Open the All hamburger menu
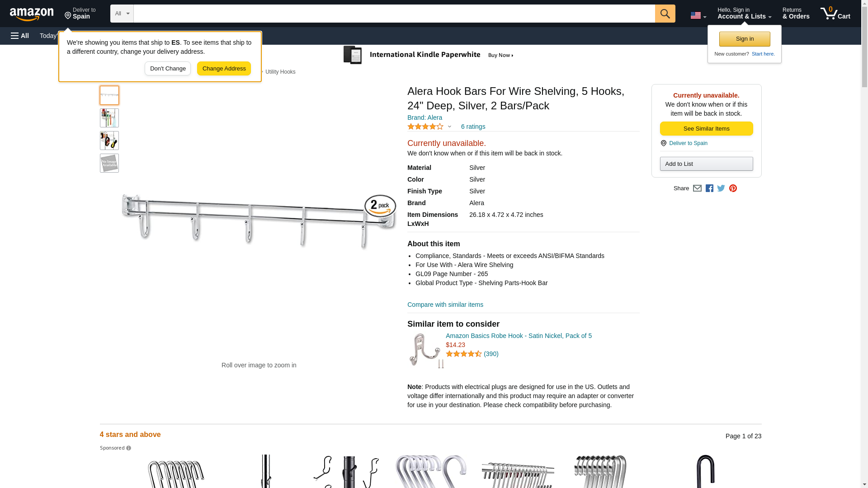This screenshot has height=488, width=868. (x=20, y=36)
